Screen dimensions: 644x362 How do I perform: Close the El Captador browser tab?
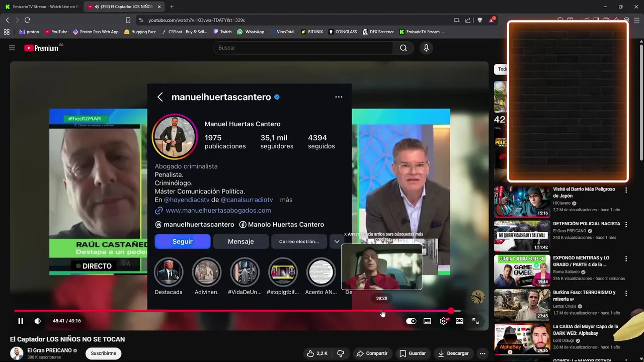(x=159, y=7)
